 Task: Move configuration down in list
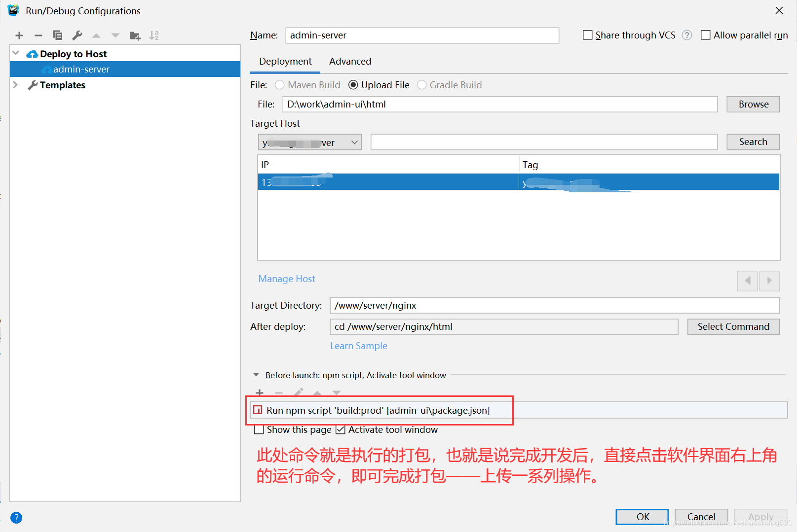[115, 35]
